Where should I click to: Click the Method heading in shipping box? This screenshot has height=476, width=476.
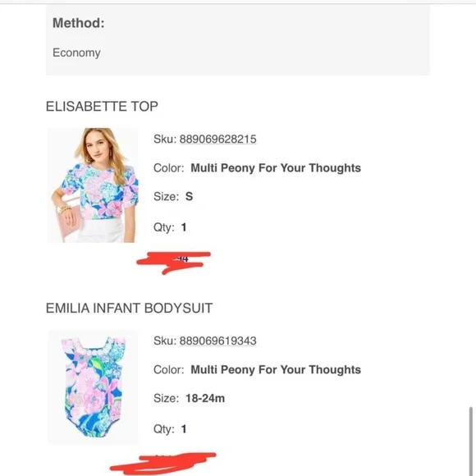[78, 23]
